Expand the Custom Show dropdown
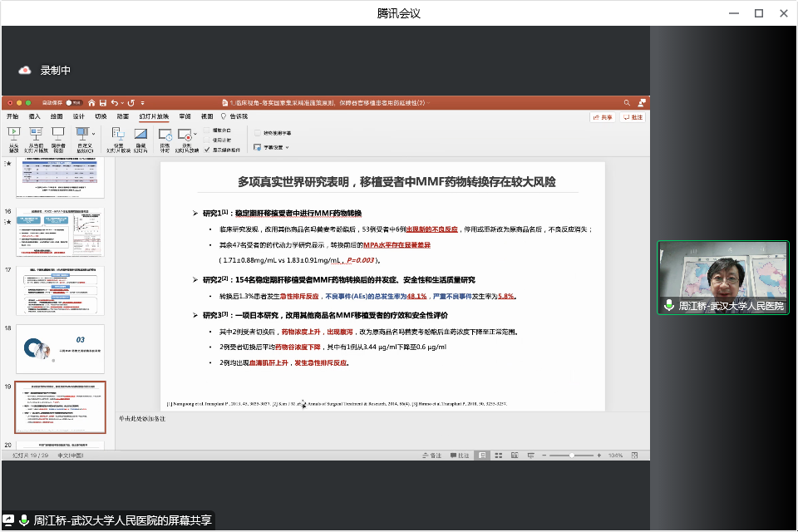Image resolution: width=798 pixels, height=532 pixels. [x=92, y=133]
